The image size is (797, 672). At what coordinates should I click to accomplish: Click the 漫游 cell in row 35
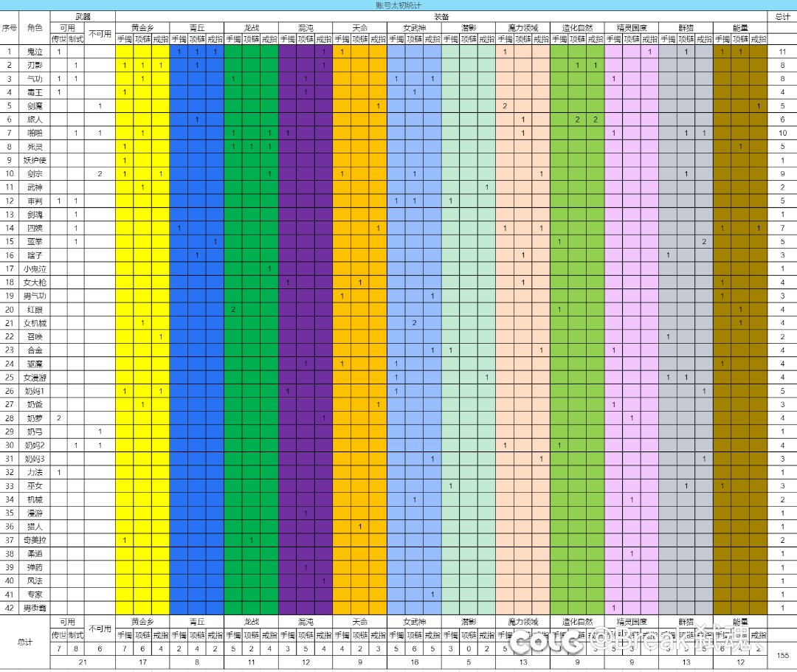[35, 513]
